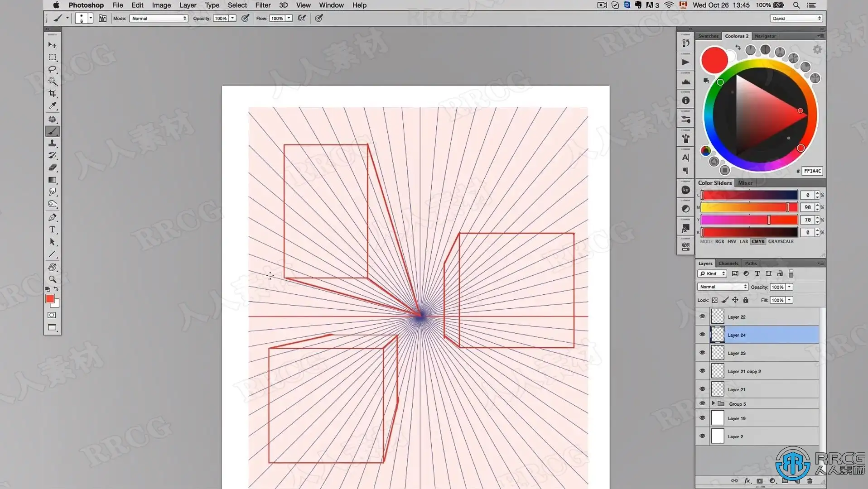Open the Layer menu
Image resolution: width=868 pixels, height=489 pixels.
tap(188, 5)
